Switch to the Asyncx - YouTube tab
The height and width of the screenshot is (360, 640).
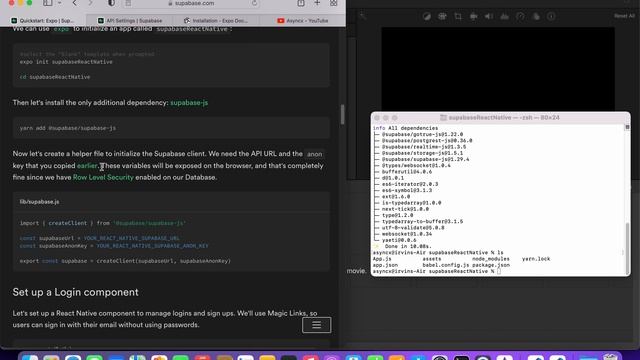pyautogui.click(x=302, y=20)
